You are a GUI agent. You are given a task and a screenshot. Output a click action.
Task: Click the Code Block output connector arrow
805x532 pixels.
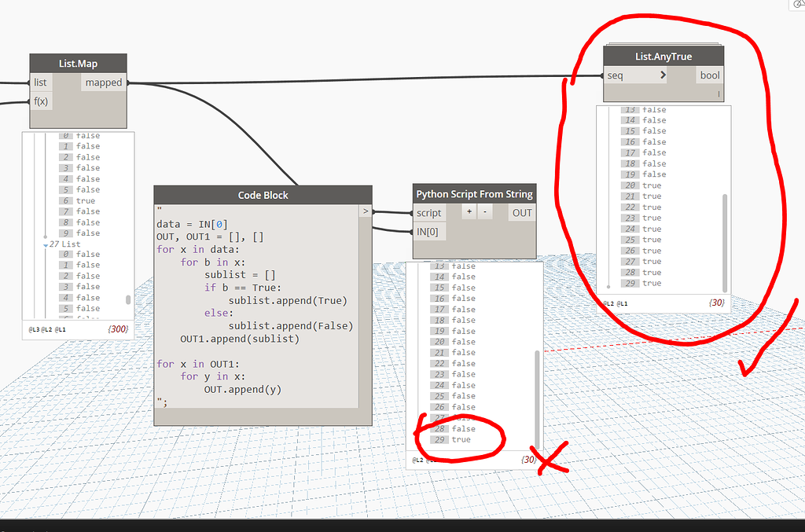click(x=364, y=211)
